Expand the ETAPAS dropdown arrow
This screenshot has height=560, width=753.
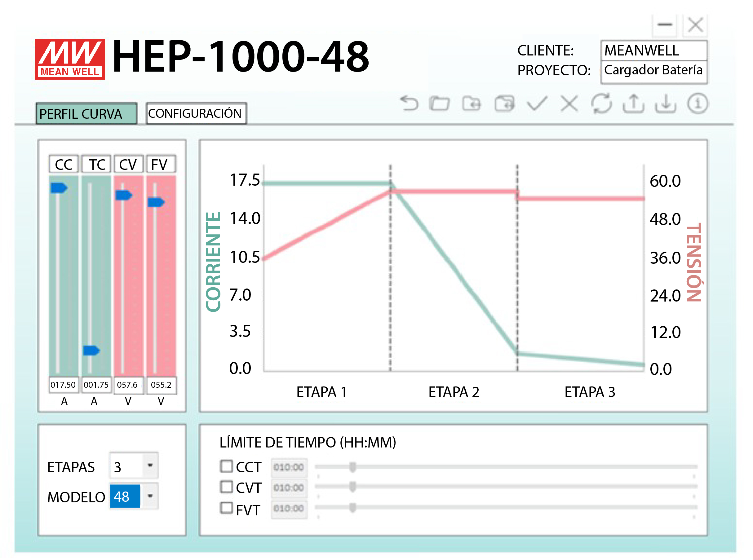tap(150, 465)
